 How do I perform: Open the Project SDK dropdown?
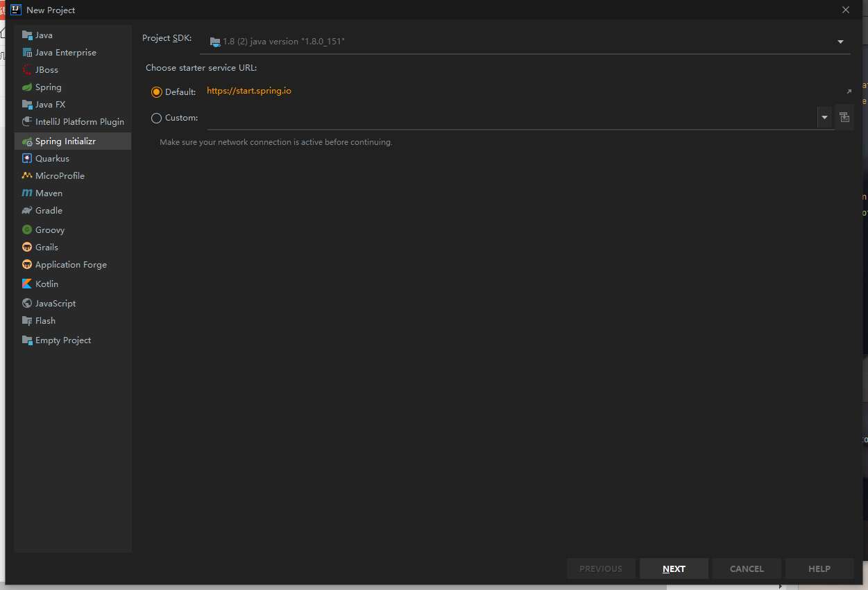click(x=525, y=42)
